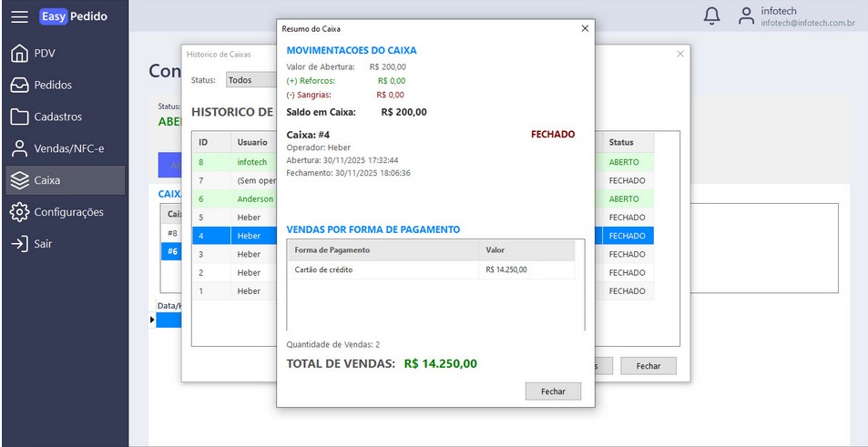Click Fechar button in Historico de Caixas
This screenshot has height=447, width=868.
648,366
